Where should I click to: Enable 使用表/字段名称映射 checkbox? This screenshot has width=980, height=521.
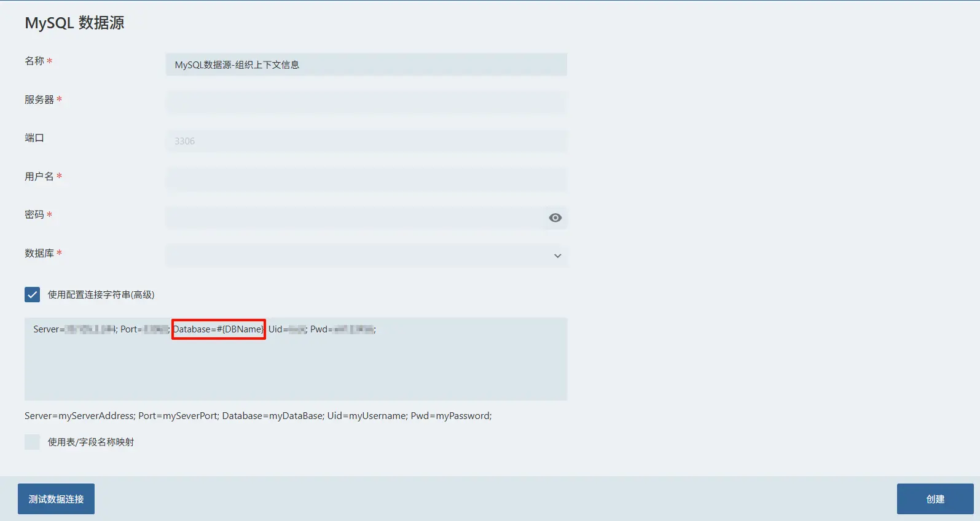pos(32,442)
